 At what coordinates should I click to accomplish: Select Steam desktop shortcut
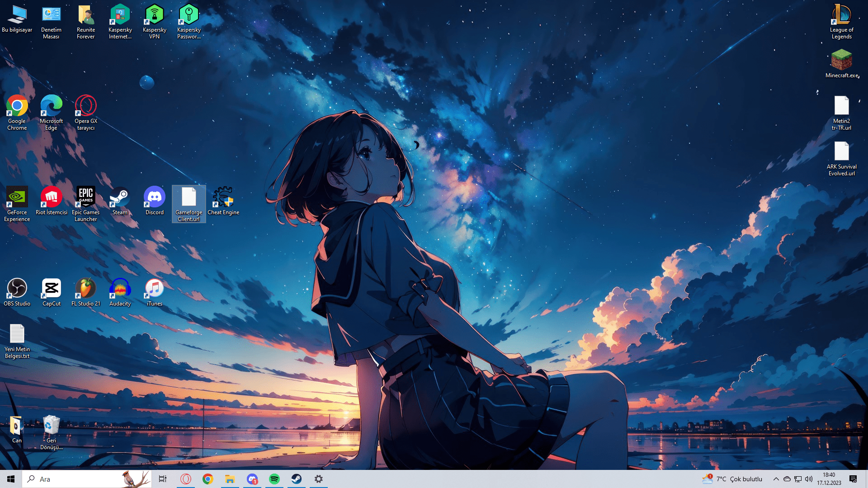120,201
